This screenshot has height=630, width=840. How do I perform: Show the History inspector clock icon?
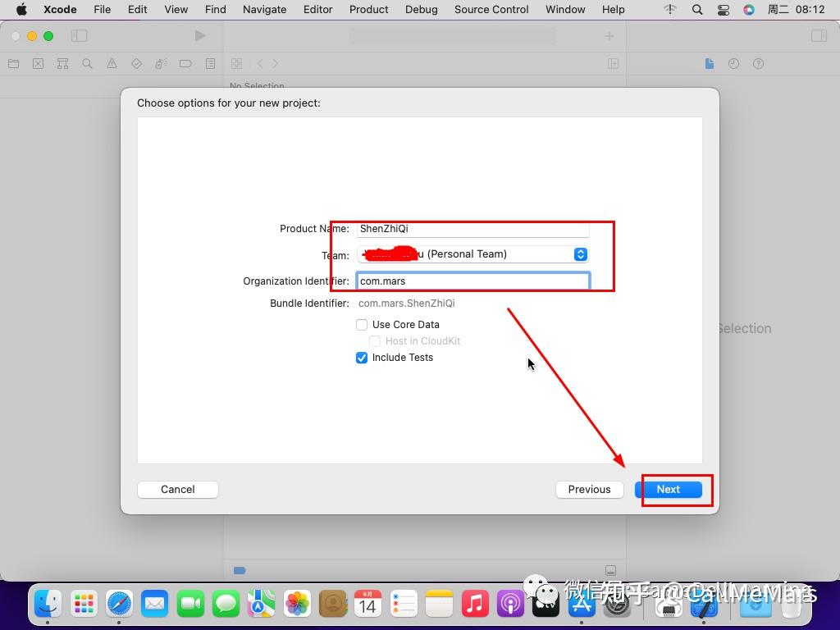733,64
